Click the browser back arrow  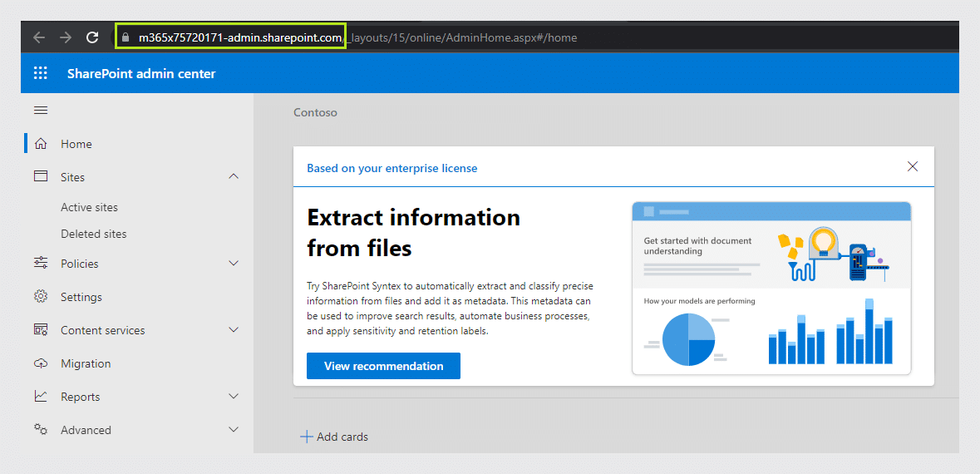click(x=39, y=37)
